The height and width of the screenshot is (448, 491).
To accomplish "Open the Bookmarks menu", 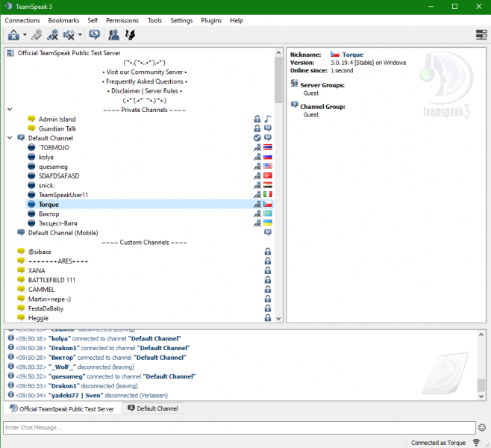I will click(x=63, y=20).
